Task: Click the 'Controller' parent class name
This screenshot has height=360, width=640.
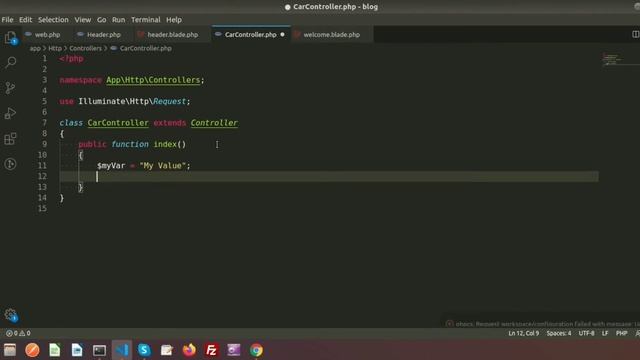Action: (214, 123)
